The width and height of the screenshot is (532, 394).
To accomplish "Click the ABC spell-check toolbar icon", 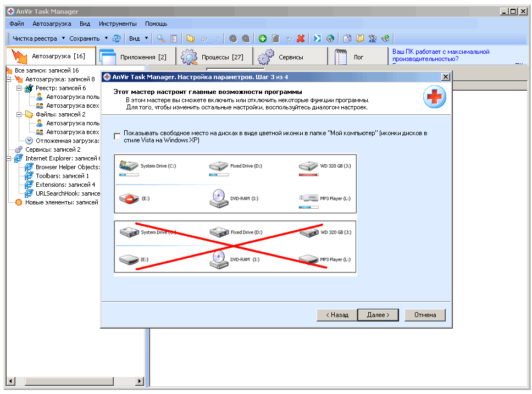I will (x=373, y=38).
